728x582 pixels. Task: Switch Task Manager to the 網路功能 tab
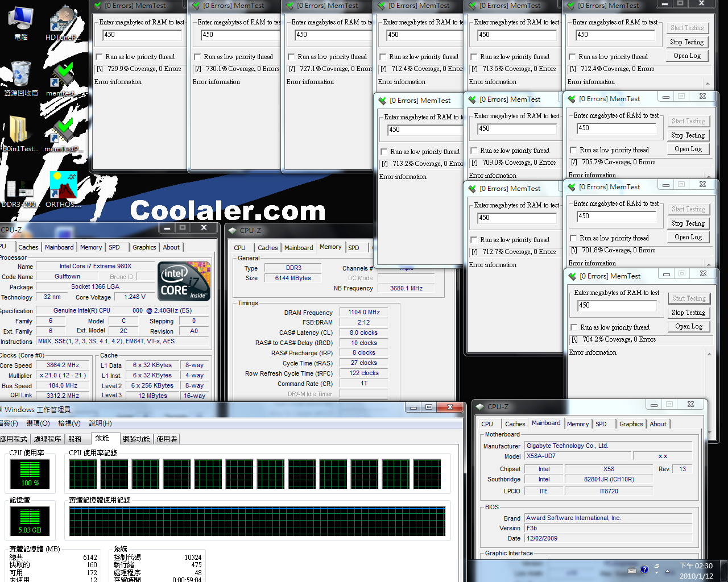tap(136, 439)
